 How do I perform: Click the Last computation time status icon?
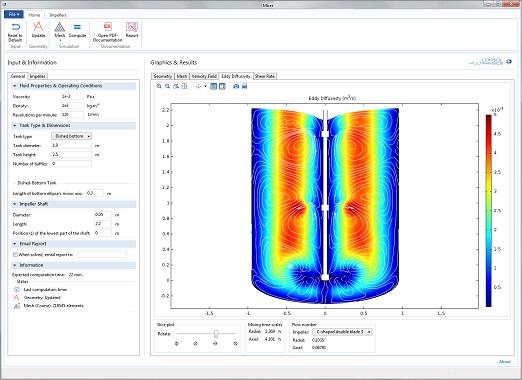(17, 290)
